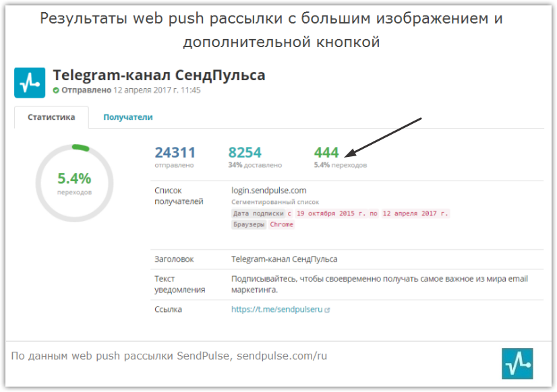Click the Текст уведомления row label
Image resolution: width=557 pixels, height=392 pixels.
click(180, 284)
